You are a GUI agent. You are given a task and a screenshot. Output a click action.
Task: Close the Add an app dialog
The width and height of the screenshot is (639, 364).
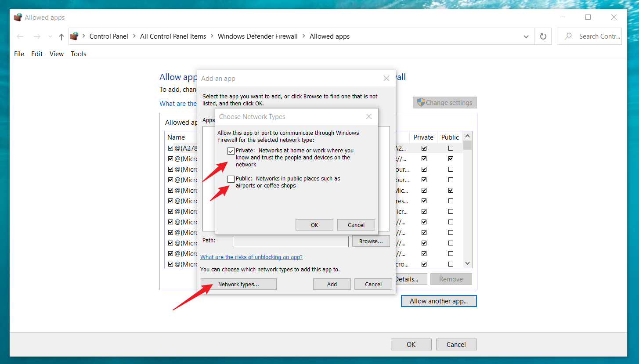coord(386,78)
